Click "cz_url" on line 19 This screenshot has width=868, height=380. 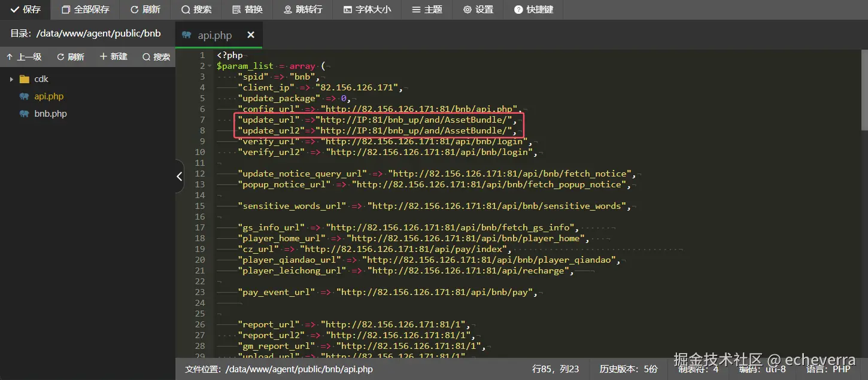click(x=258, y=249)
